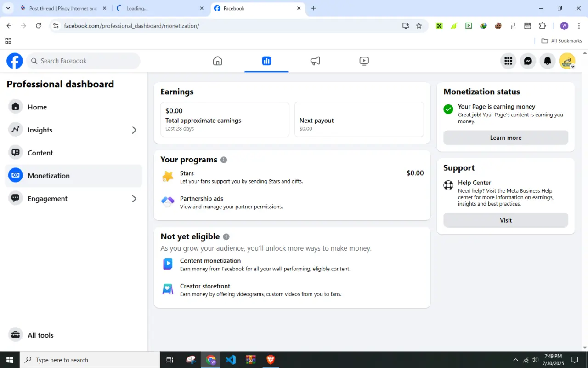Click the Facebook logo icon
The width and height of the screenshot is (588, 368).
click(15, 61)
